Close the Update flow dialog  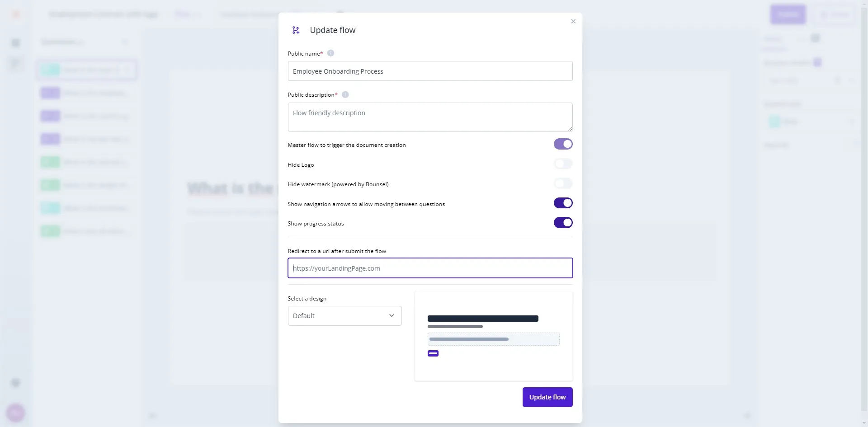(573, 21)
